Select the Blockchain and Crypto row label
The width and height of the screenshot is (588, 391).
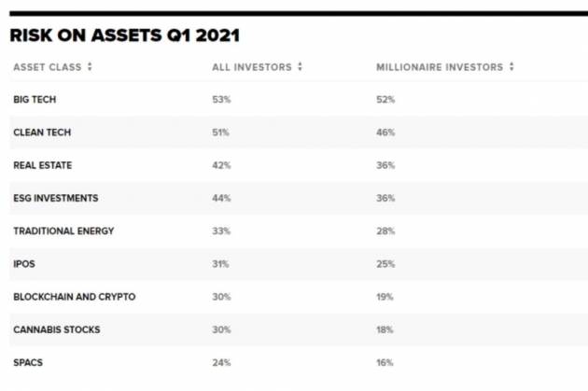point(74,297)
